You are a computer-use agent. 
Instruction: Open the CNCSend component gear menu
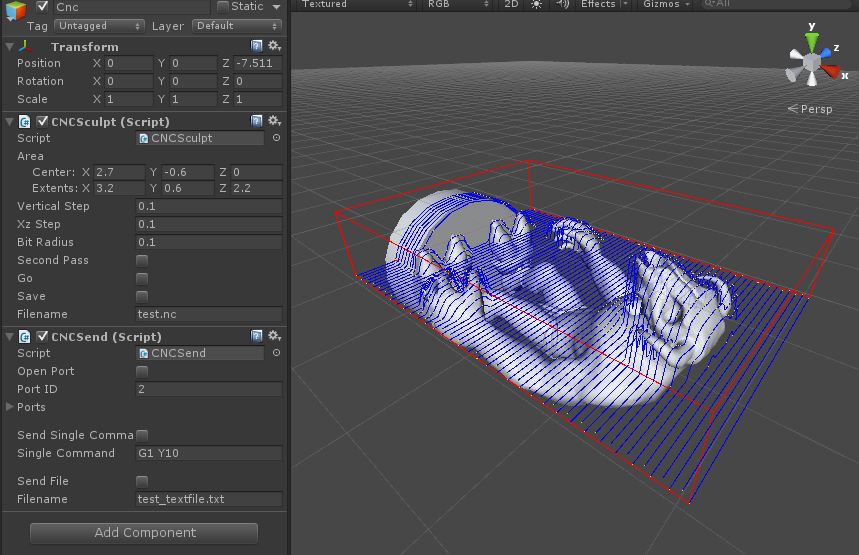coord(274,335)
